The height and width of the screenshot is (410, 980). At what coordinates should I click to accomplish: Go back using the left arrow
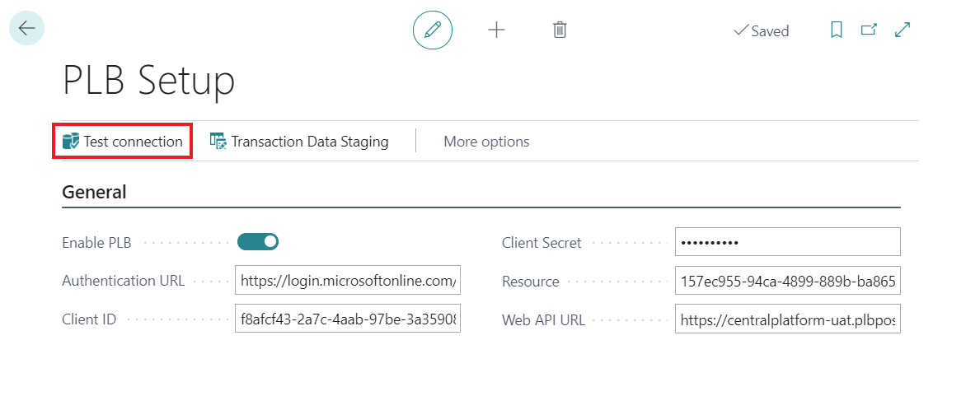coord(26,28)
